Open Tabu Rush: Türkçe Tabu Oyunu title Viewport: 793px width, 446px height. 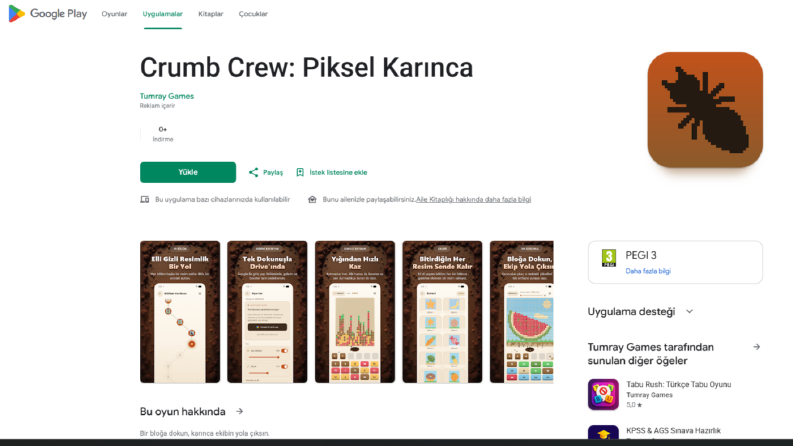tap(679, 385)
